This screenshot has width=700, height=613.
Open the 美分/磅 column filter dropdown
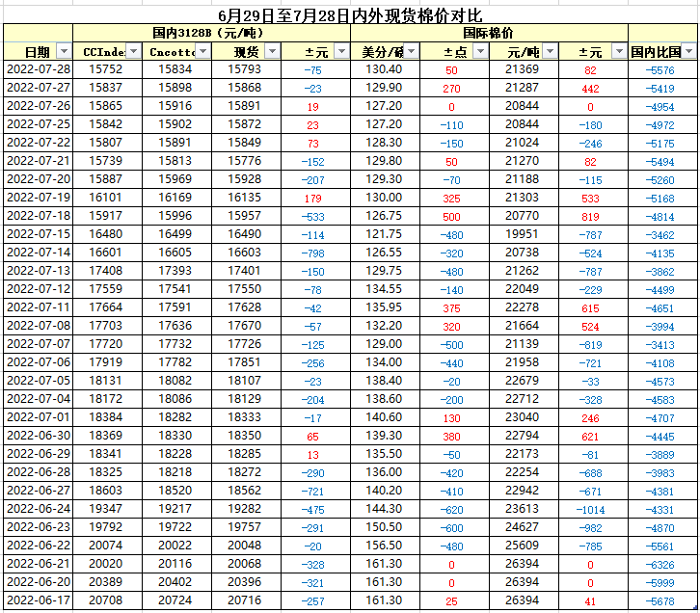(x=411, y=51)
